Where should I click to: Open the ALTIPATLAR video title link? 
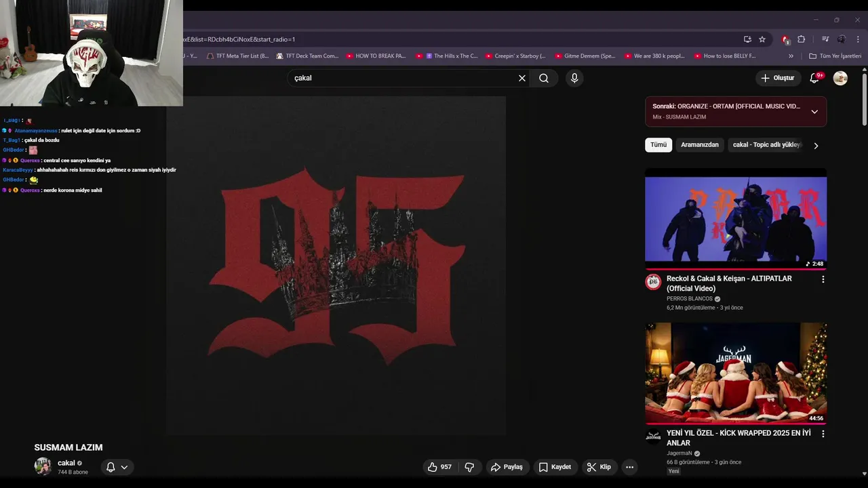point(729,283)
